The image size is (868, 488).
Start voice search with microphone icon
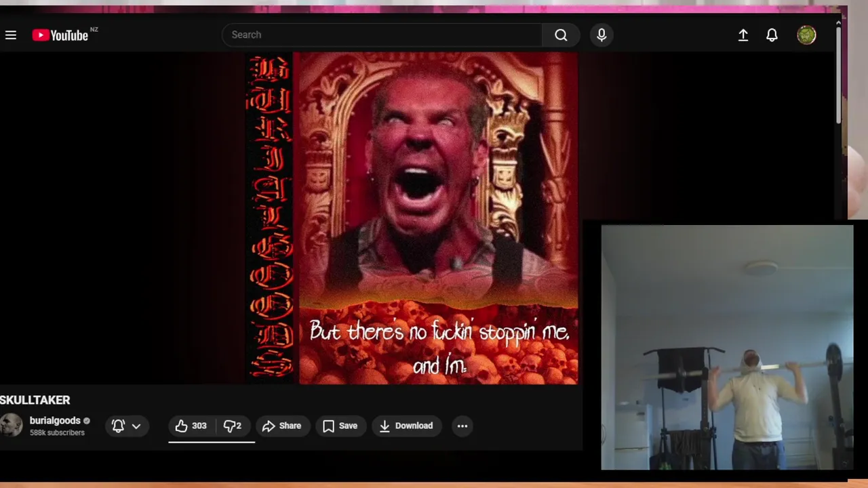click(x=601, y=35)
